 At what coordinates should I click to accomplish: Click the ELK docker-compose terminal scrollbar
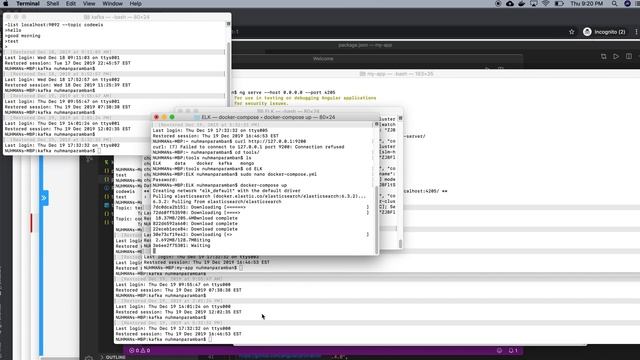click(376, 219)
